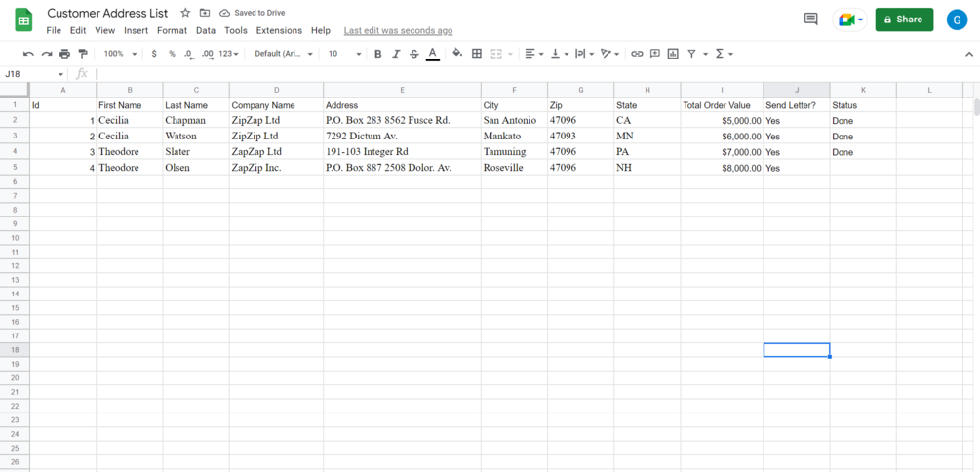Expand the Merge cells dropdown arrow
Image resolution: width=980 pixels, height=472 pixels.
[510, 54]
